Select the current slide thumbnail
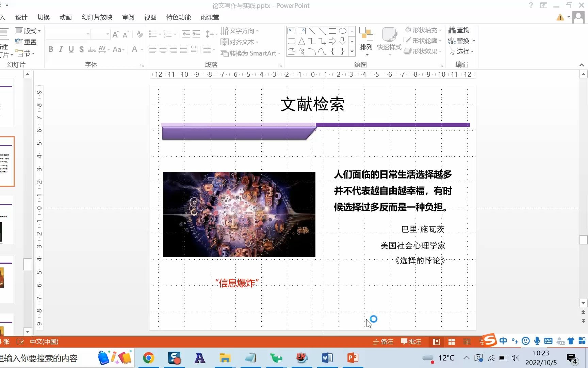 [x=7, y=162]
